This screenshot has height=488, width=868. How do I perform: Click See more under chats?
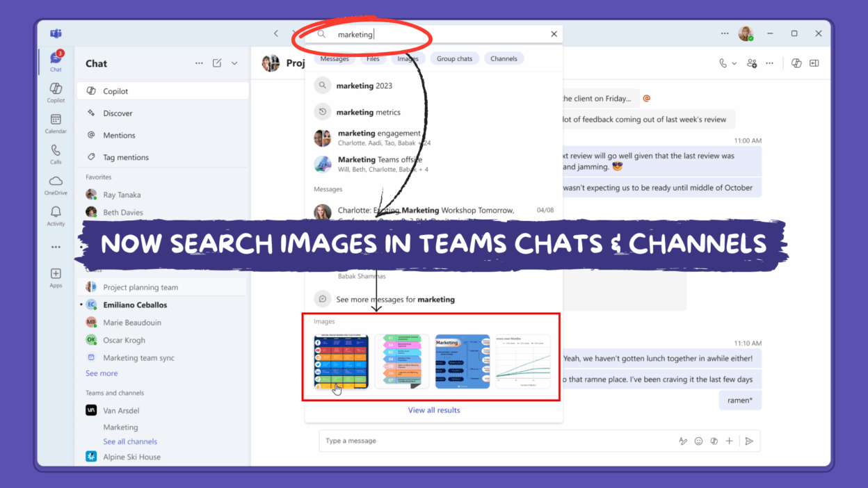[102, 373]
